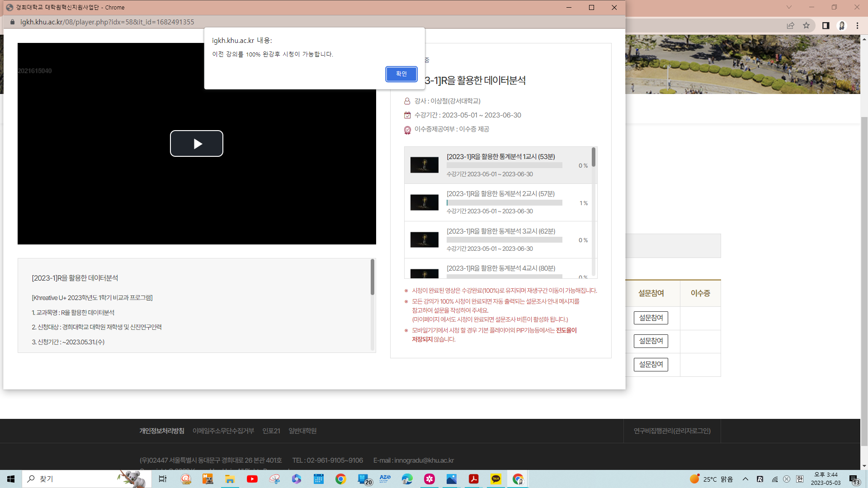Open lecture 2교시 (57분) thumbnail

pyautogui.click(x=424, y=202)
